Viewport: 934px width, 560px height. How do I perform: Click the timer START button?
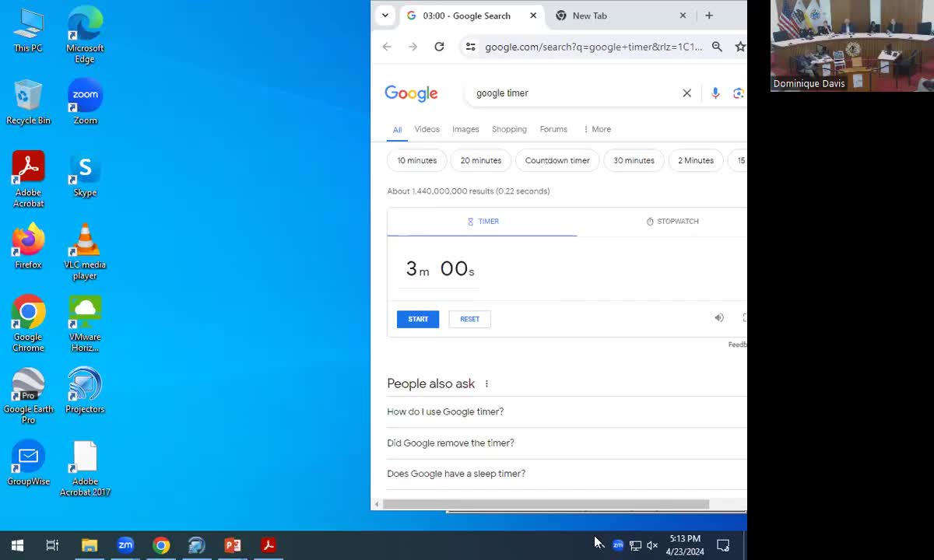(418, 319)
